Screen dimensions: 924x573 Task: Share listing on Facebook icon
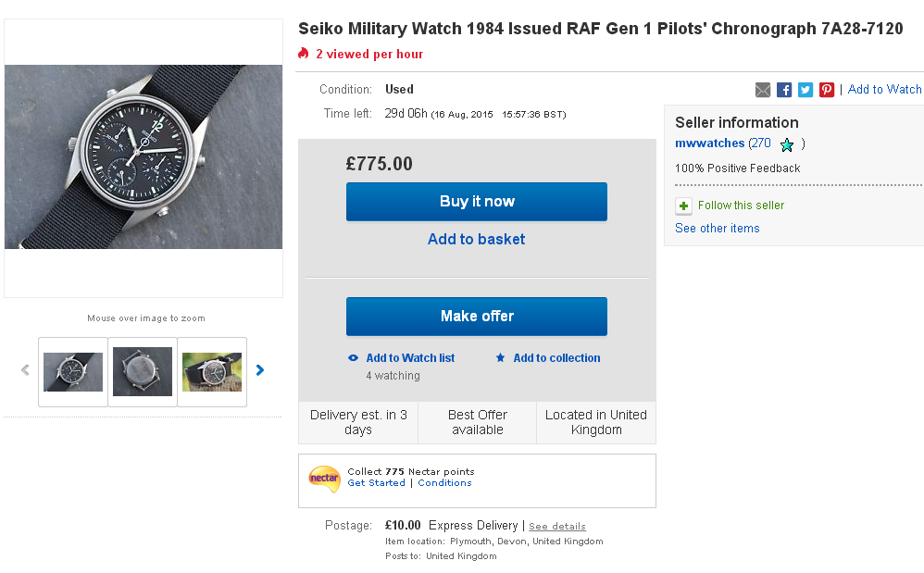coord(784,90)
